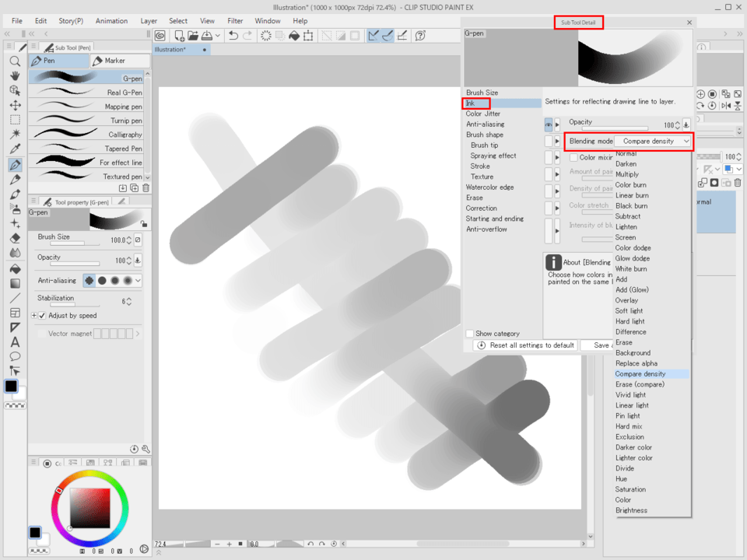Select the Gradient tool
This screenshot has height=560, width=747.
15,284
